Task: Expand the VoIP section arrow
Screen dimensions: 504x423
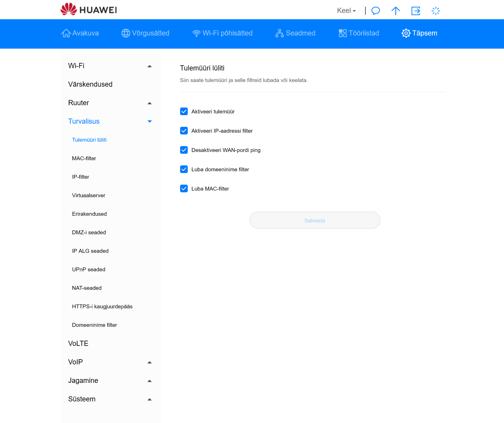Action: pyautogui.click(x=150, y=362)
